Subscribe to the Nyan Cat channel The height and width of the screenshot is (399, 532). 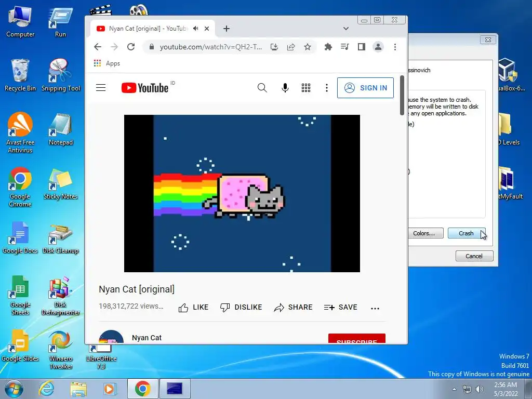coord(357,339)
